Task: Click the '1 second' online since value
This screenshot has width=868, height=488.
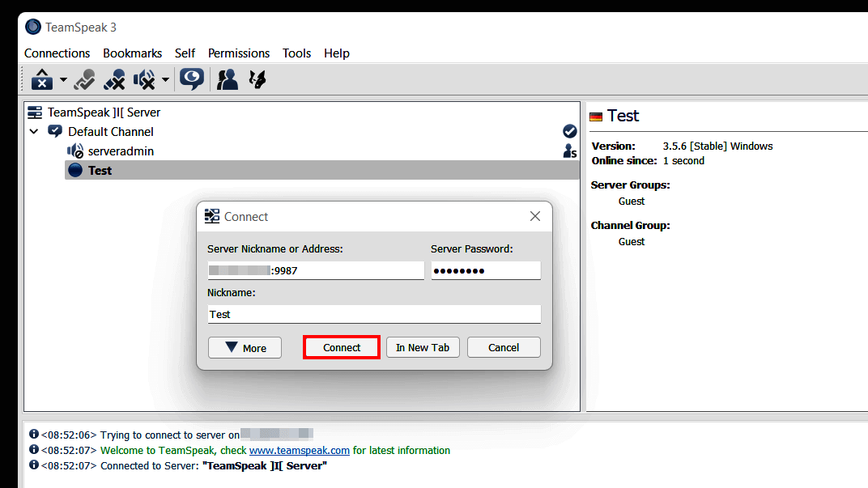Action: [683, 161]
